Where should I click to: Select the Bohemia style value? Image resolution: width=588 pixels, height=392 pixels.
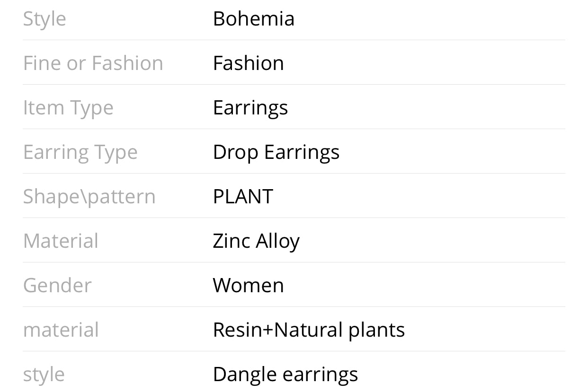[x=254, y=19]
